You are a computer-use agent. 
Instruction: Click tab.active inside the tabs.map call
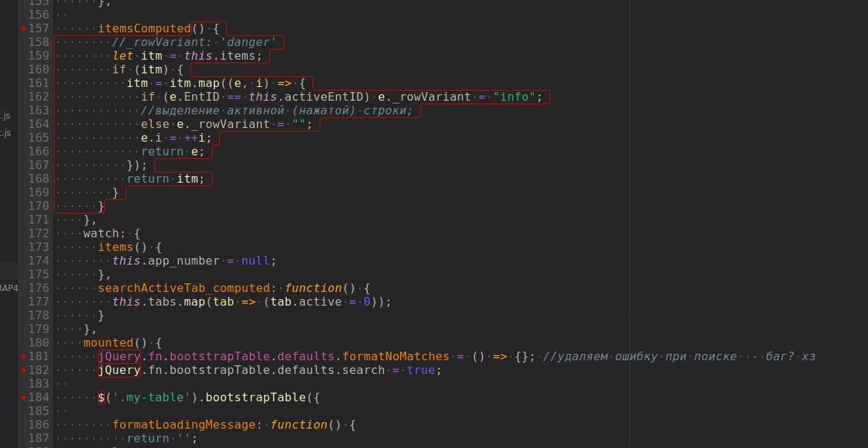(306, 302)
